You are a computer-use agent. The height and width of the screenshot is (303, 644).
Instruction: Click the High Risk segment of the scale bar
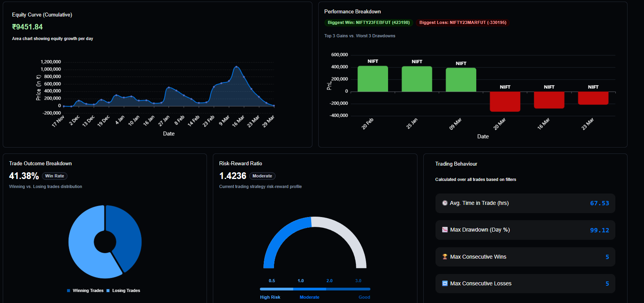[x=276, y=289]
